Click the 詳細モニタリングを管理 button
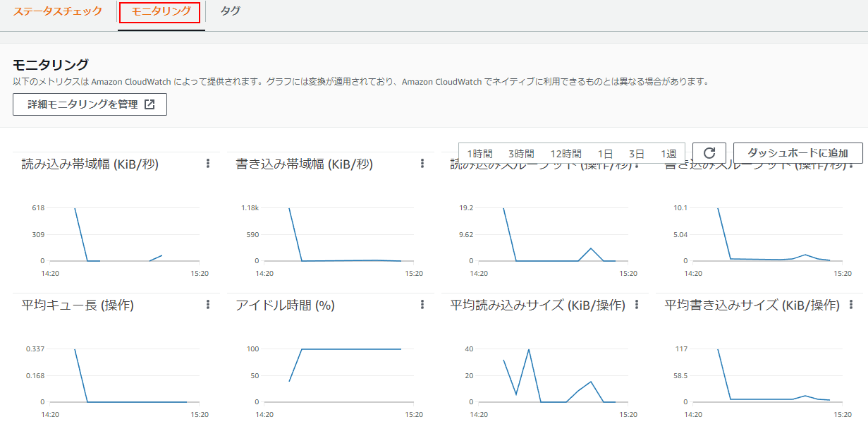The image size is (868, 424). pos(90,104)
